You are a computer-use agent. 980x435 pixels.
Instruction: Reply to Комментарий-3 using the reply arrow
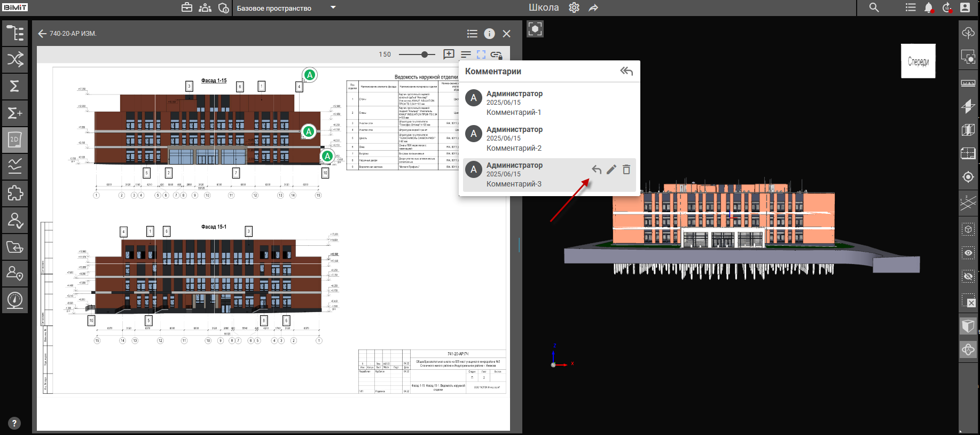pos(597,169)
